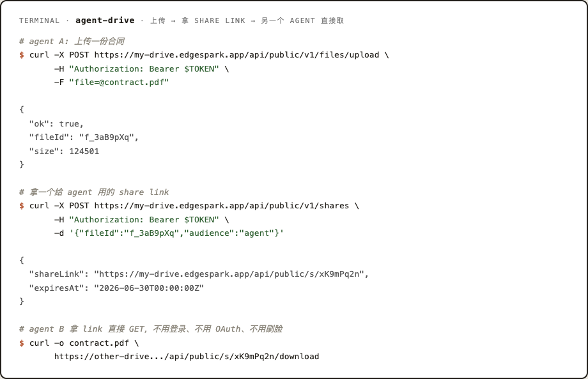Click the bold agent-drive title in header
Image resolution: width=588 pixels, height=379 pixels.
click(x=105, y=20)
